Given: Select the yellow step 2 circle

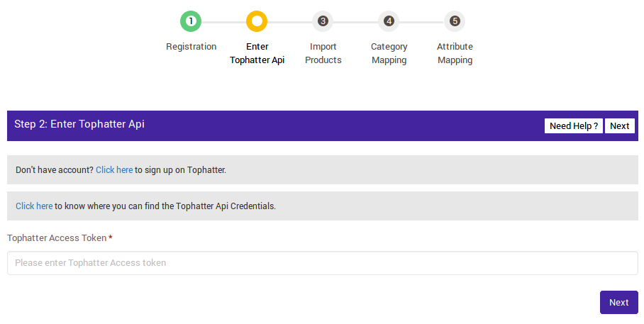Looking at the screenshot, I should point(257,21).
